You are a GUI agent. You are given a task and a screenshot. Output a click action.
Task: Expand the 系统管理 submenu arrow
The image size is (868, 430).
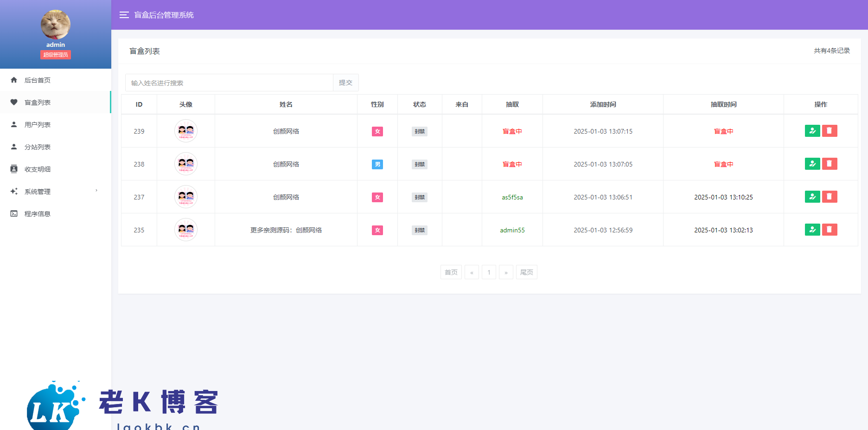click(x=96, y=191)
